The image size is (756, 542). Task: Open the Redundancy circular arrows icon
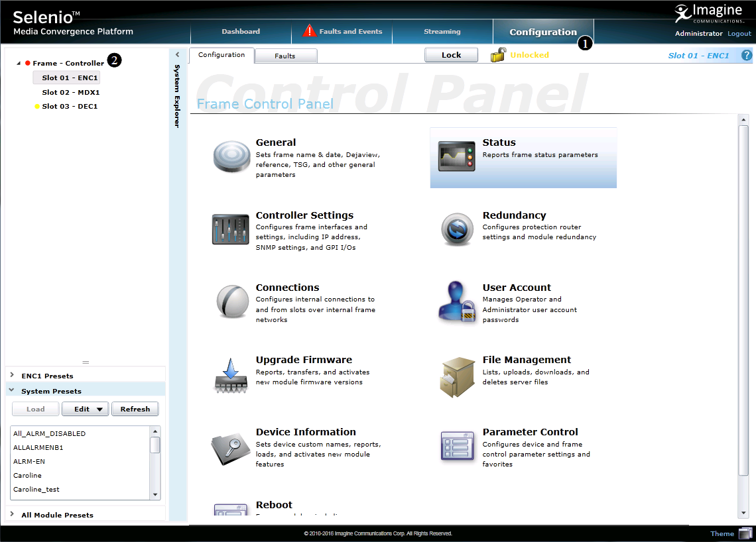(x=457, y=229)
